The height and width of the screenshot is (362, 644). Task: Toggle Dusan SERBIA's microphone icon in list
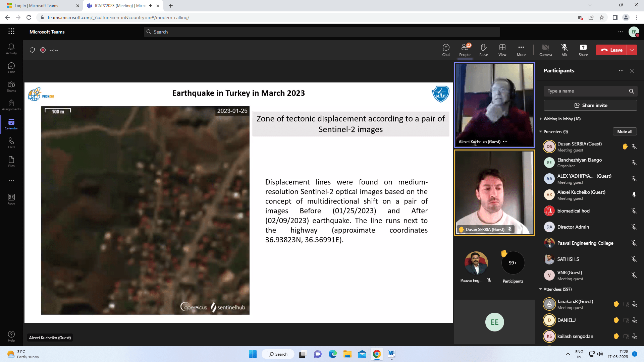coord(634,146)
